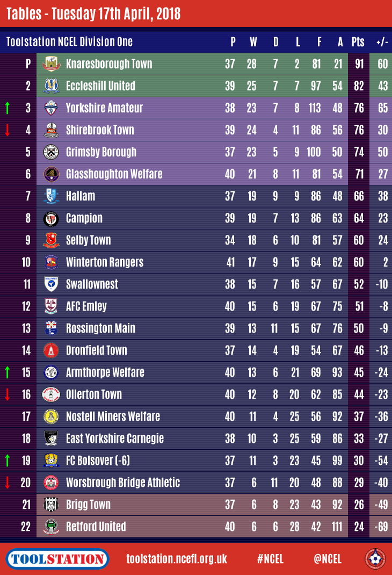The image size is (392, 575).
Task: Select the Dronfield Town red badge
Action: pos(51,350)
